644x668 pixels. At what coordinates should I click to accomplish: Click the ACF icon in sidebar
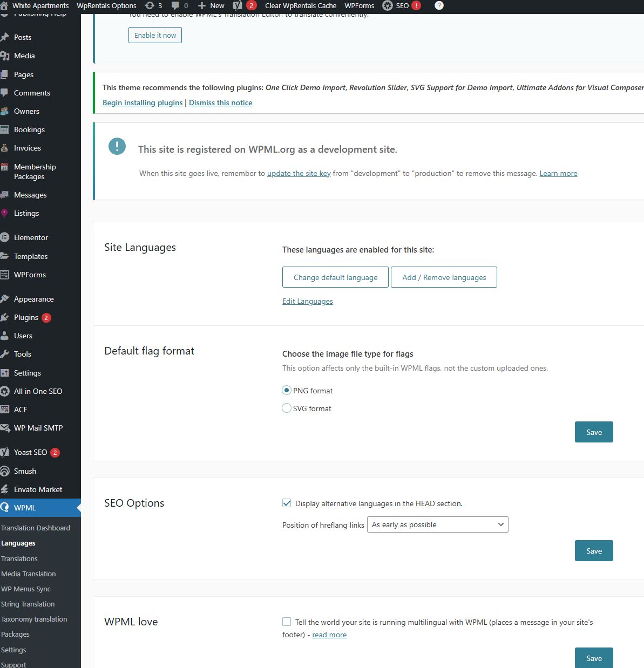click(5, 410)
